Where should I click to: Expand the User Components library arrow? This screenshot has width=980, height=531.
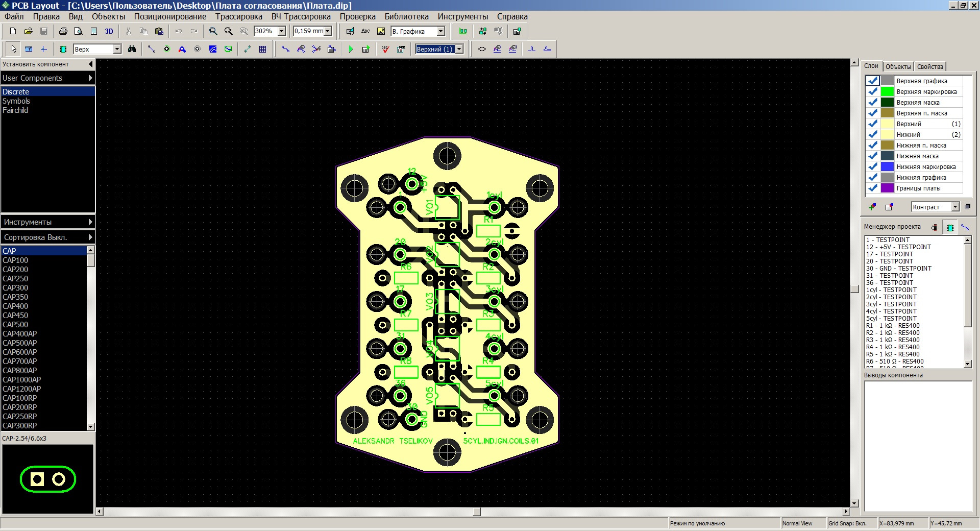pyautogui.click(x=90, y=78)
